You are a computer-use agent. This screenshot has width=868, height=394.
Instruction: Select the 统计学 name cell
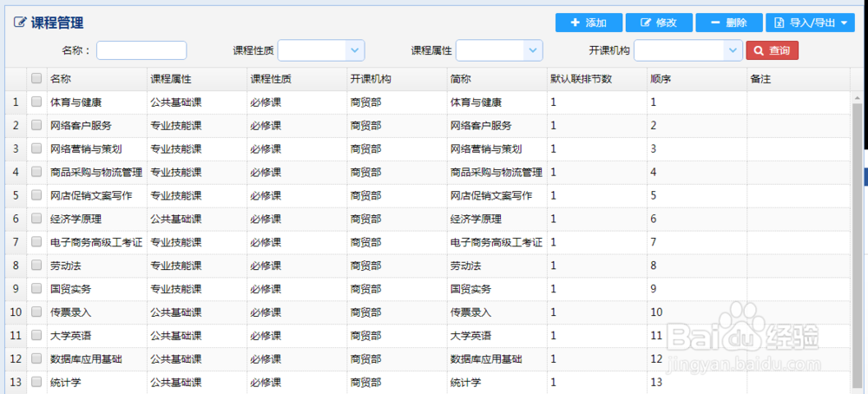click(x=97, y=383)
